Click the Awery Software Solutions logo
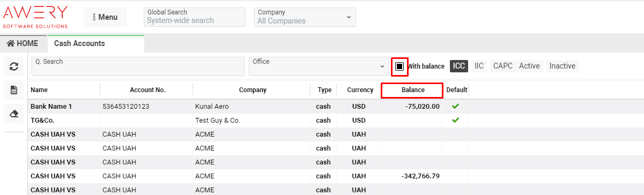The width and height of the screenshot is (644, 195). (x=35, y=17)
